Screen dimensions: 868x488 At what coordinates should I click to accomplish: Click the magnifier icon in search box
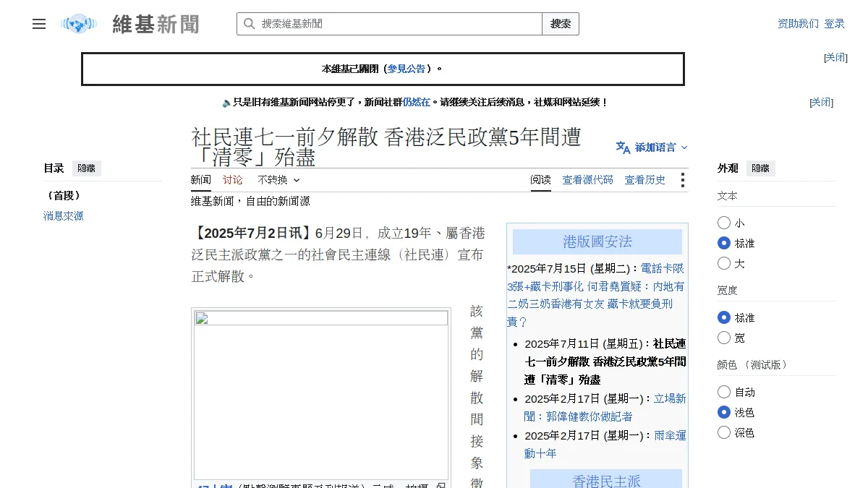click(250, 24)
